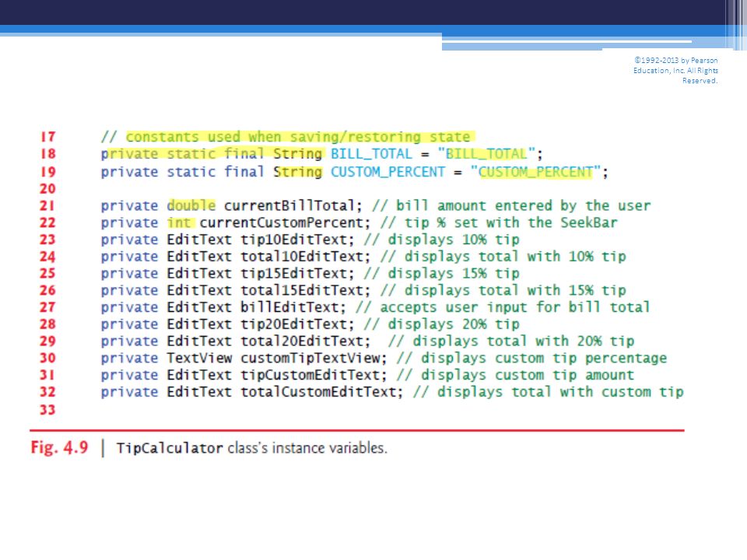Image resolution: width=747 pixels, height=560 pixels.
Task: Click the comment 'constants used when saving/restoring state'
Action: tap(298, 137)
